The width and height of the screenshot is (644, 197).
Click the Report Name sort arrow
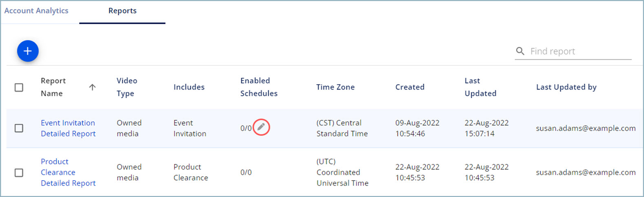click(93, 87)
